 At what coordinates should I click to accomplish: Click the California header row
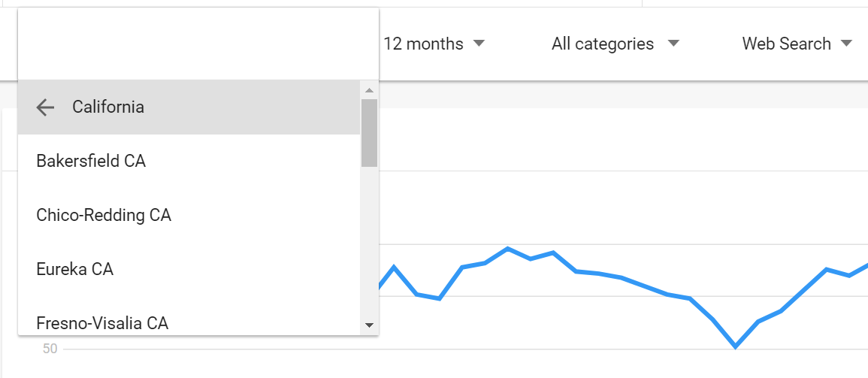(189, 107)
